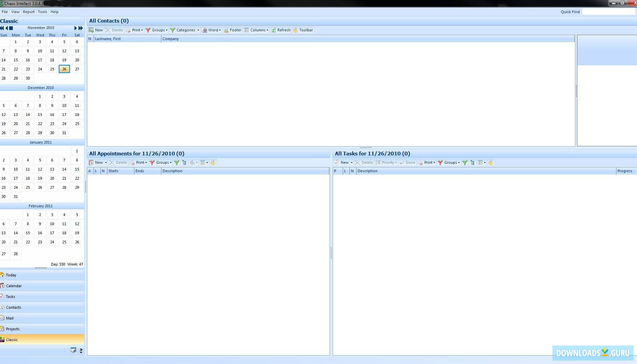Click Delete in the Tasks toolbar

pos(364,162)
